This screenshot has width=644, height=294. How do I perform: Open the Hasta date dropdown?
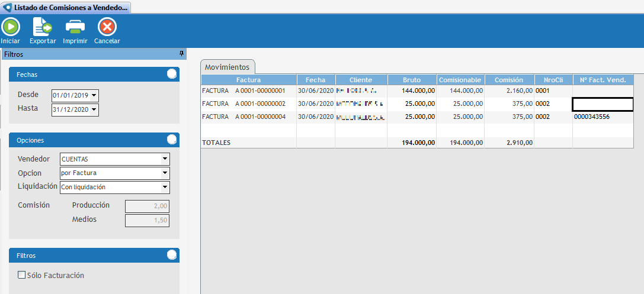pyautogui.click(x=94, y=109)
